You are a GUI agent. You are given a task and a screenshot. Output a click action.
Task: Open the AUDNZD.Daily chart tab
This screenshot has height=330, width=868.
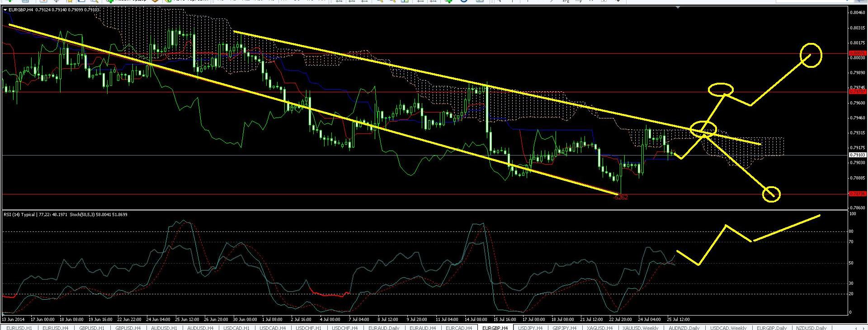(684, 328)
